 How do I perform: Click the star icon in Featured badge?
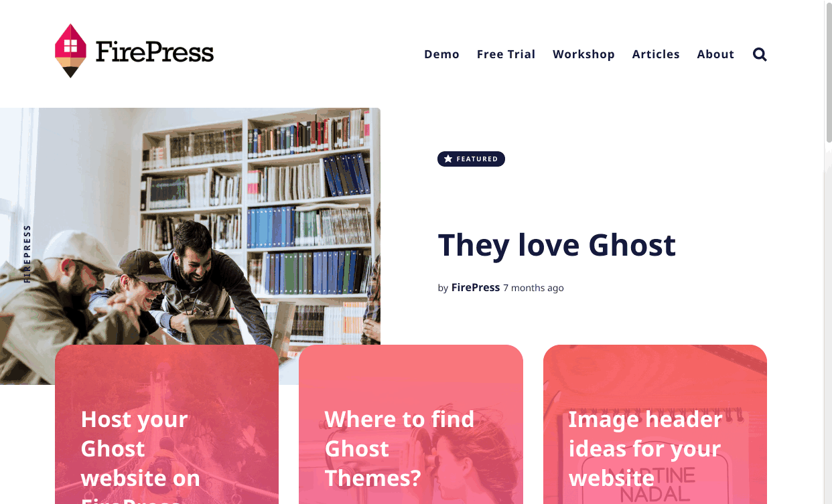coord(448,159)
